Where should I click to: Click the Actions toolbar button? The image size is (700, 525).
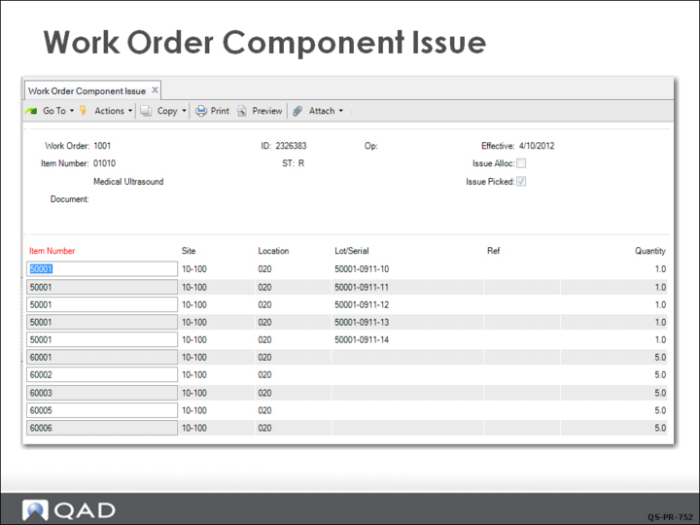tap(106, 111)
